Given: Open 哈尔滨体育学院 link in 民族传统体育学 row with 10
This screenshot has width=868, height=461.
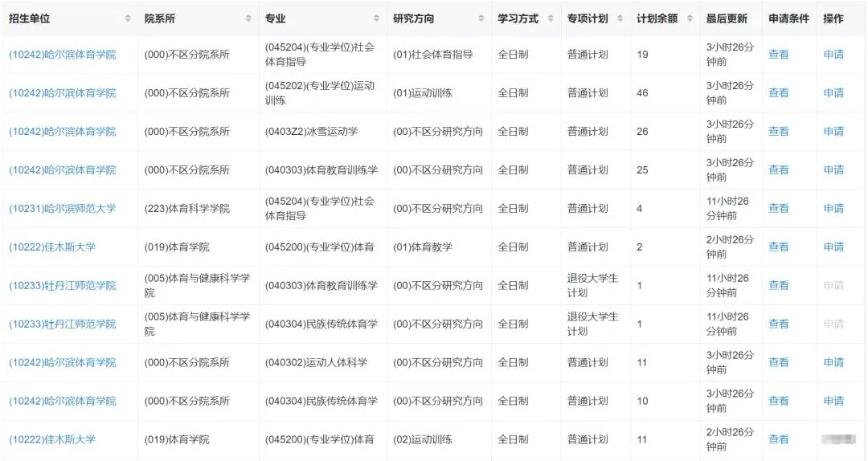Looking at the screenshot, I should tap(63, 402).
